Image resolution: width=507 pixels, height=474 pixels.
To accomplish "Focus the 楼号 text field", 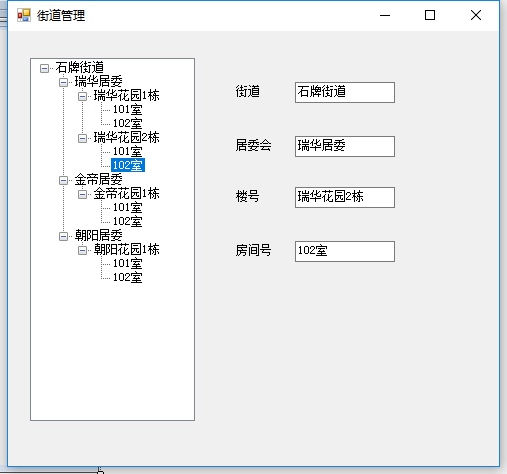I will pos(345,197).
